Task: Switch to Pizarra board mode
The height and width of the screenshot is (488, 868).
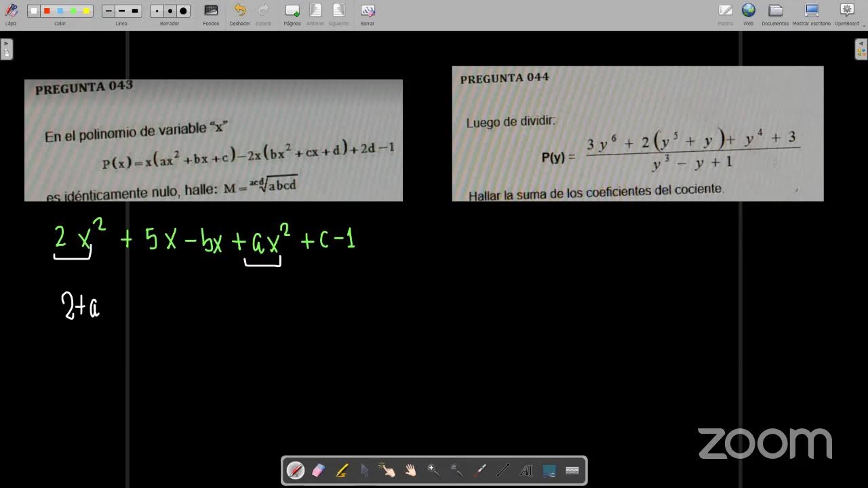Action: 726,14
